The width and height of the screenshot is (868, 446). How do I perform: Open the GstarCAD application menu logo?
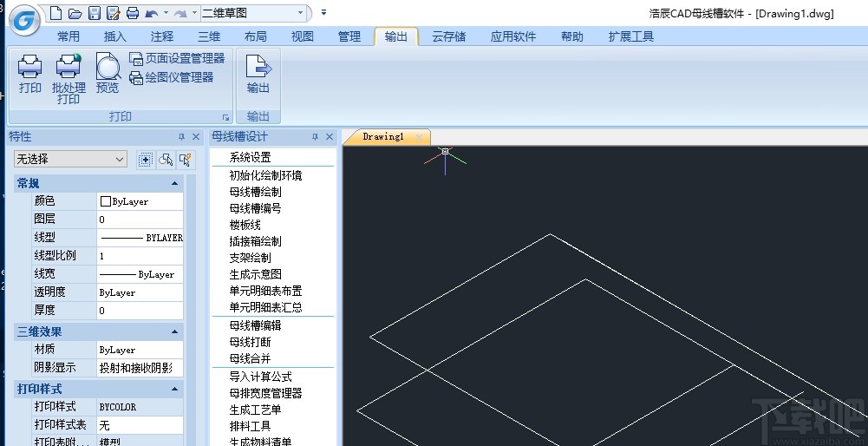[24, 21]
